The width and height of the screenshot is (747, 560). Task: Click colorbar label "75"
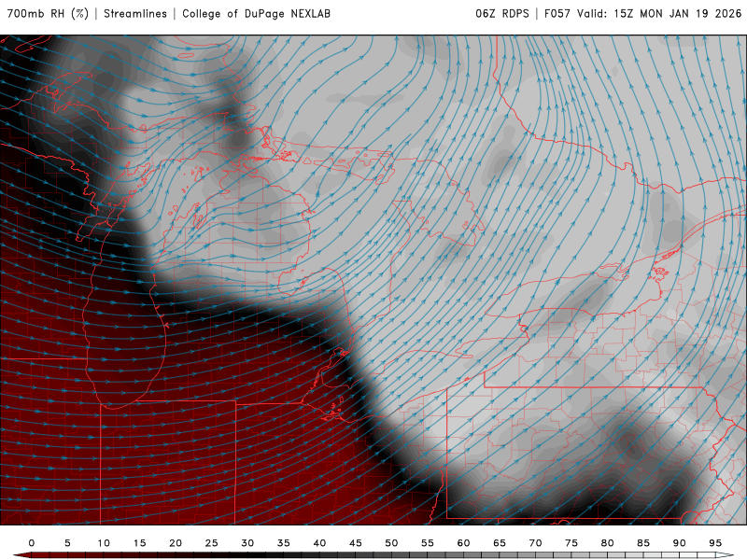click(x=571, y=543)
